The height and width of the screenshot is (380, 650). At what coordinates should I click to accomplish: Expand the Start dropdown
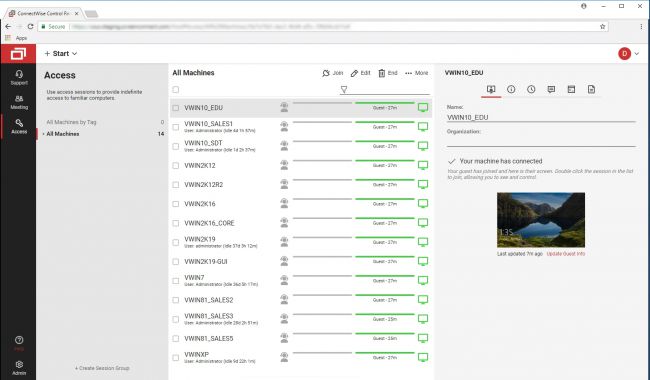click(x=61, y=53)
